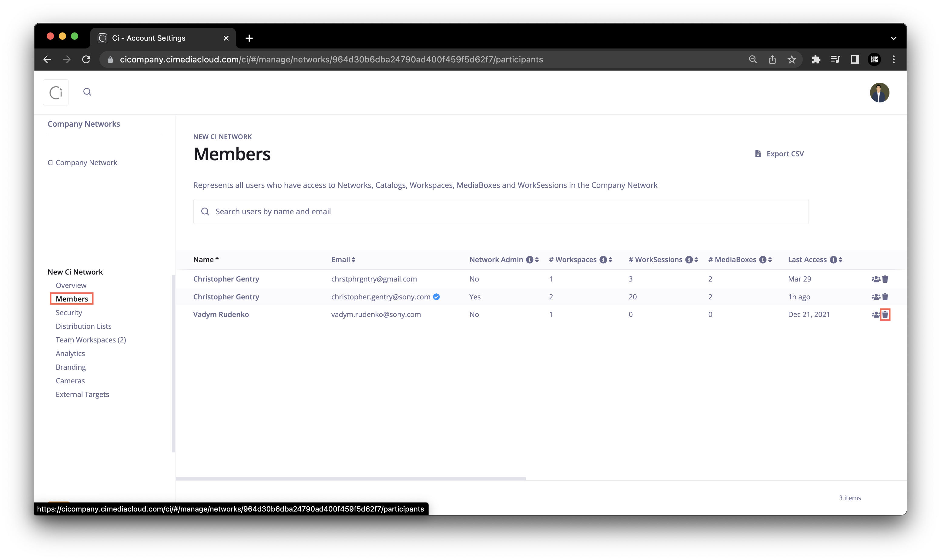Click the info icon next to Network Admin
Screen dimensions: 941x560
click(530, 260)
